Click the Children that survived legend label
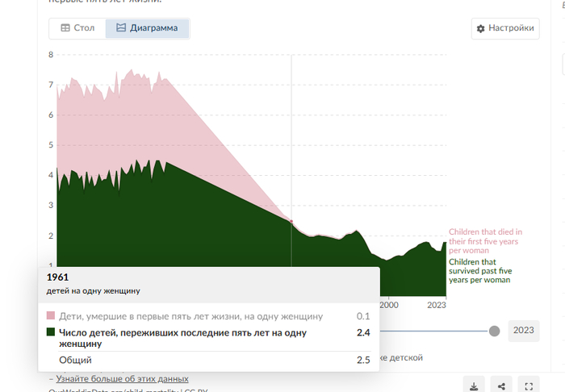The width and height of the screenshot is (565, 392). point(480,271)
